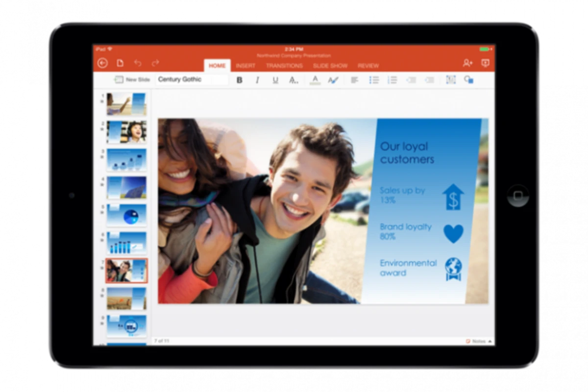The width and height of the screenshot is (588, 392).
Task: Tap the back arrow circle icon
Action: [102, 63]
